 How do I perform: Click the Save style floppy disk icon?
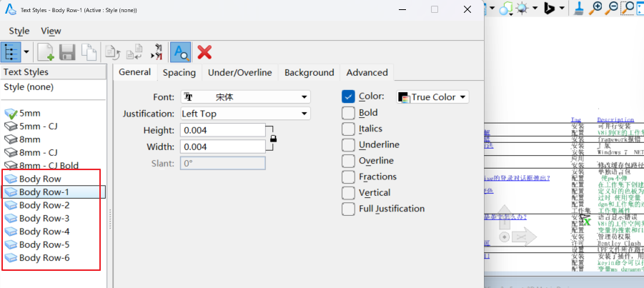[67, 51]
